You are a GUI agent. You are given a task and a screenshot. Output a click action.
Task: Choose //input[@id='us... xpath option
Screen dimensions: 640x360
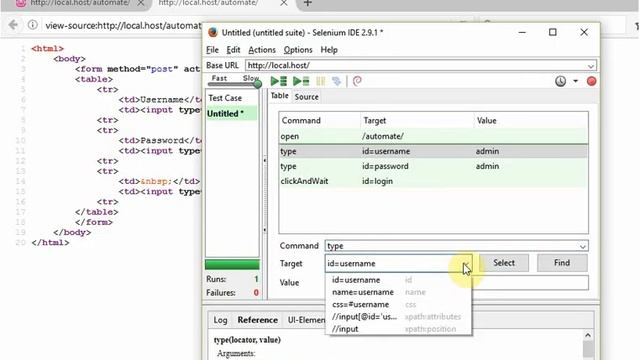[x=398, y=317]
